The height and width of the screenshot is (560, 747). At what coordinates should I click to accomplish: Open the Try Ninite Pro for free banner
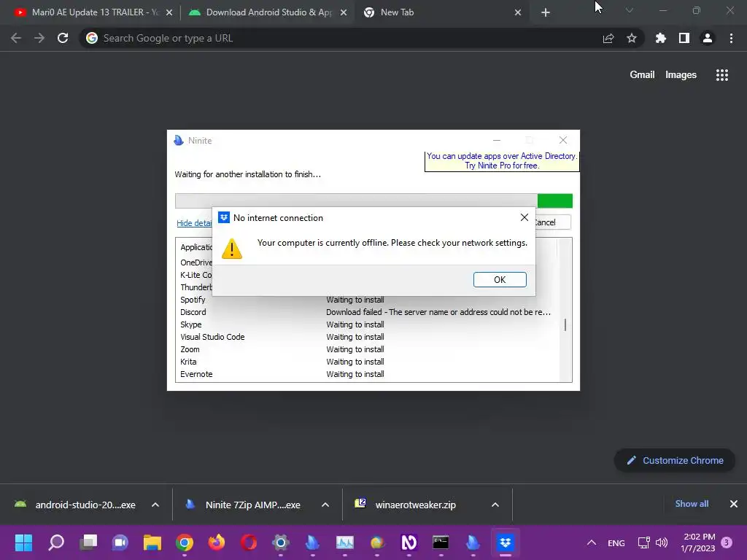tap(502, 161)
